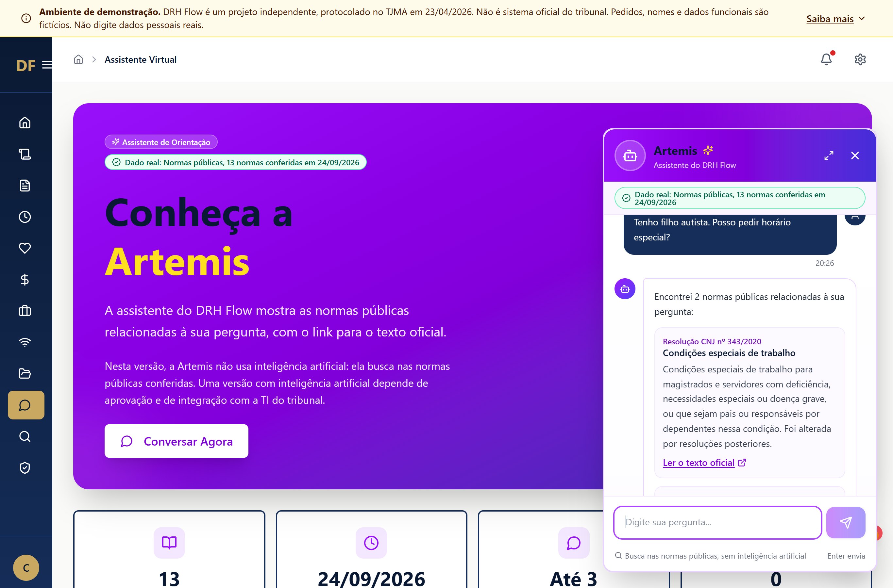The height and width of the screenshot is (588, 893).
Task: Open the notifications bell
Action: tap(826, 59)
